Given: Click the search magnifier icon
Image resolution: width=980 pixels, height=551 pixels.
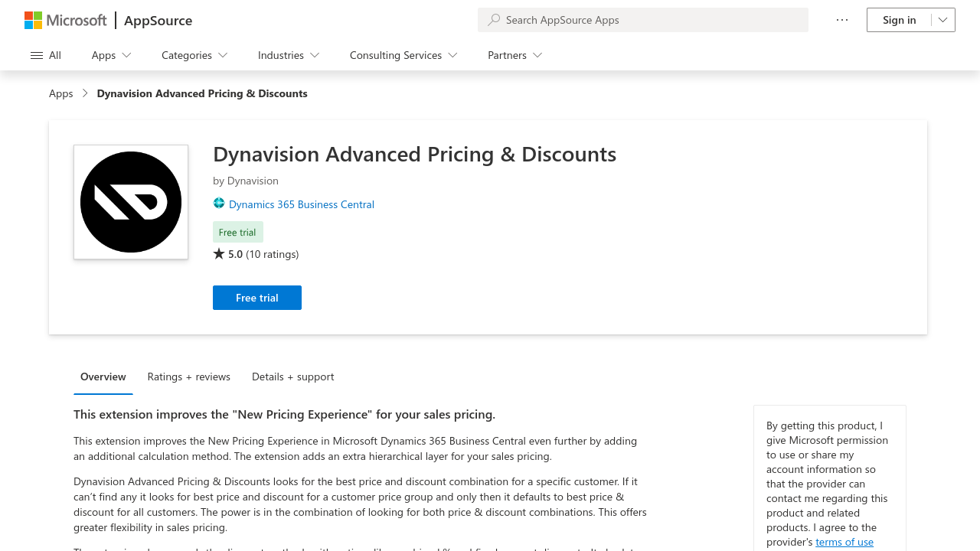Looking at the screenshot, I should (x=494, y=20).
